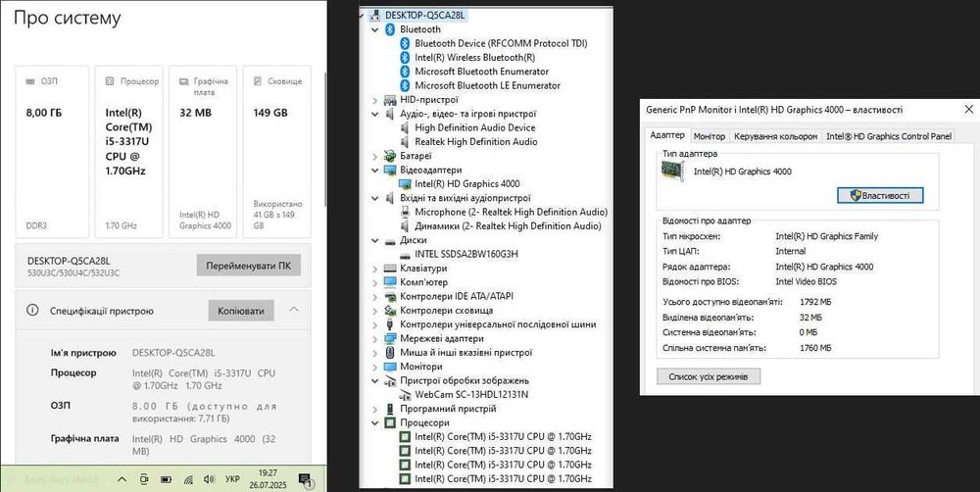
Task: Click the taskbar clock showing 19:27
Action: (267, 479)
